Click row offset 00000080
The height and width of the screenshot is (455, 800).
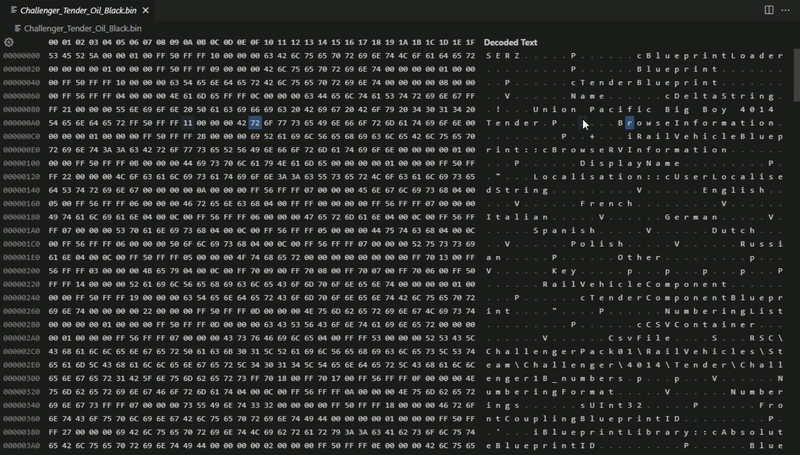[x=21, y=109]
